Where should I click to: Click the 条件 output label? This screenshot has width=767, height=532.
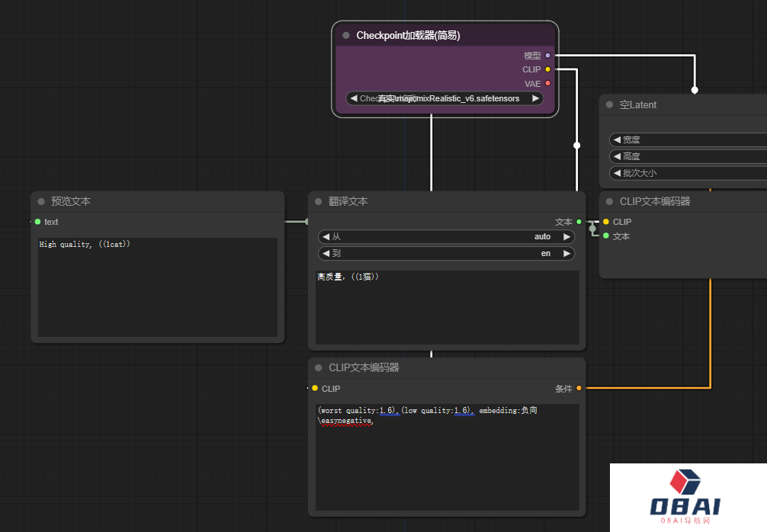pos(563,389)
